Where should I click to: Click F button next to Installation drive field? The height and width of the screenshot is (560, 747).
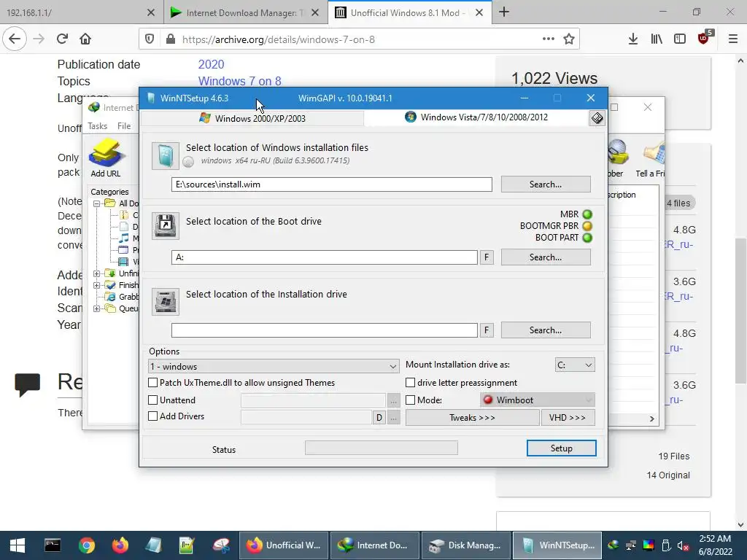pos(487,330)
